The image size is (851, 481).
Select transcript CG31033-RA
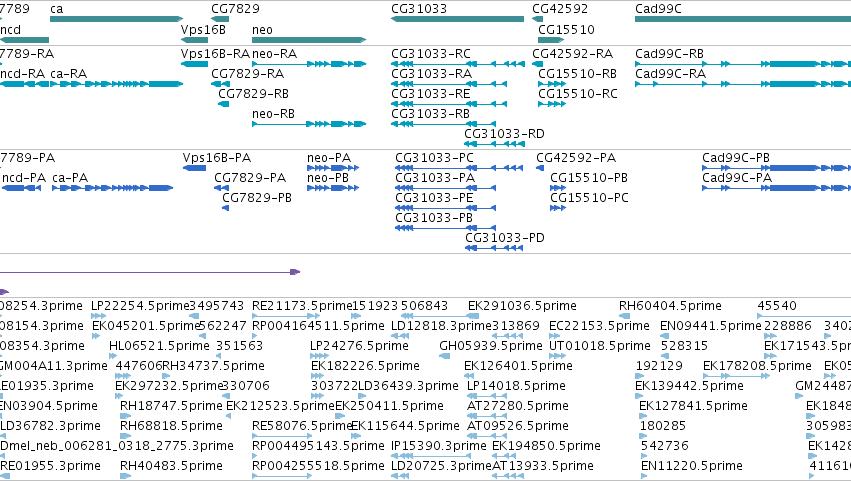pyautogui.click(x=449, y=84)
